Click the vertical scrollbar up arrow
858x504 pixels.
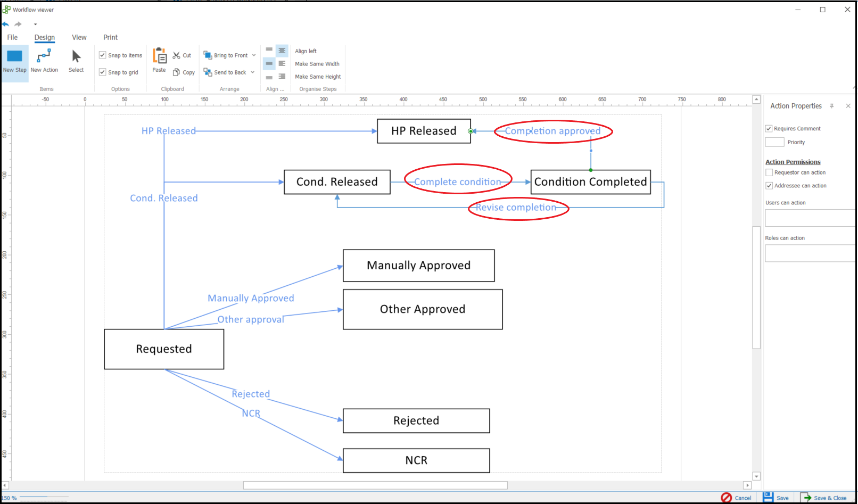click(x=756, y=100)
